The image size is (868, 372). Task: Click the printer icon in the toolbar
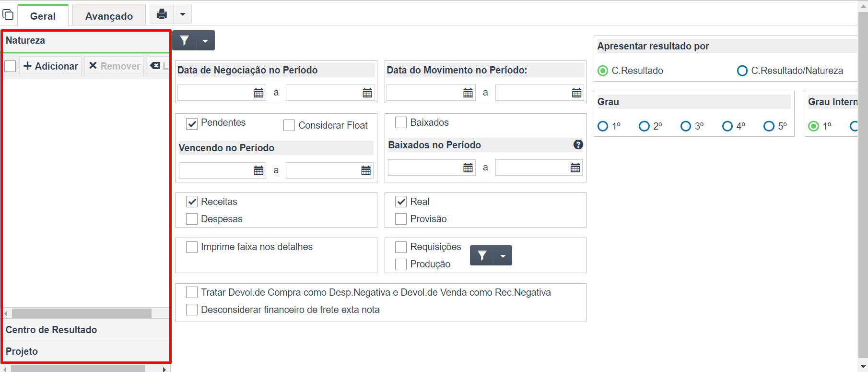click(162, 14)
